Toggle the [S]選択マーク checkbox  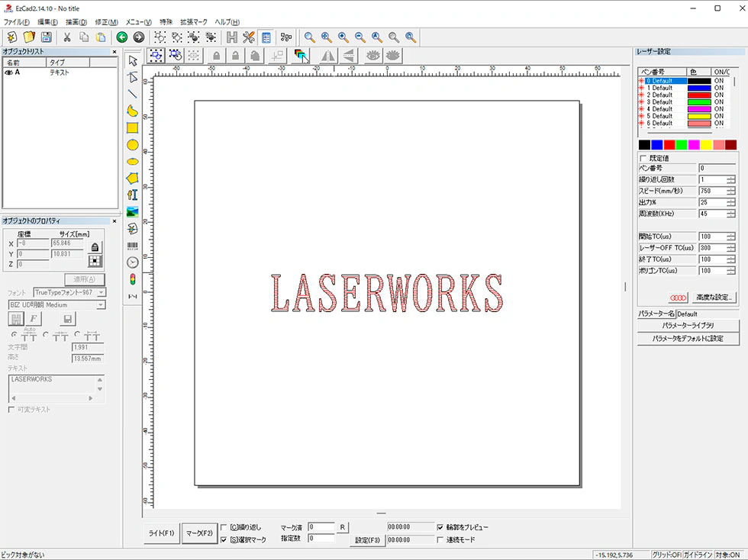(224, 539)
